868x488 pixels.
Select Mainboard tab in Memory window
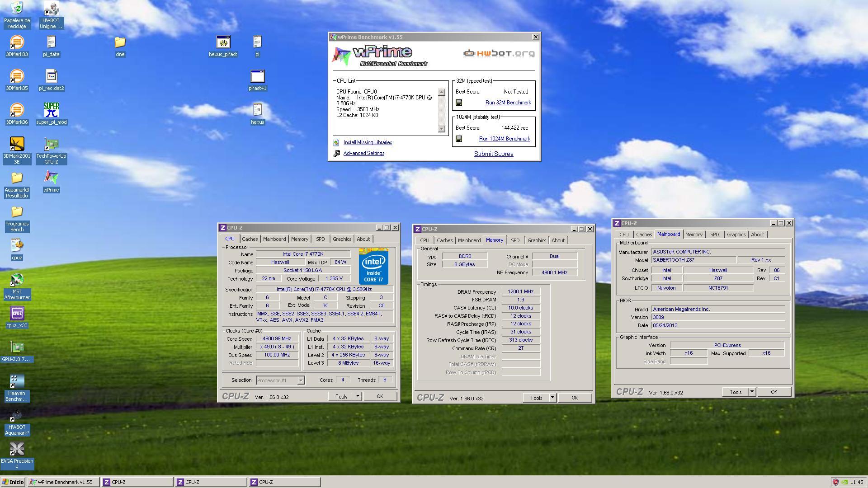(x=469, y=240)
